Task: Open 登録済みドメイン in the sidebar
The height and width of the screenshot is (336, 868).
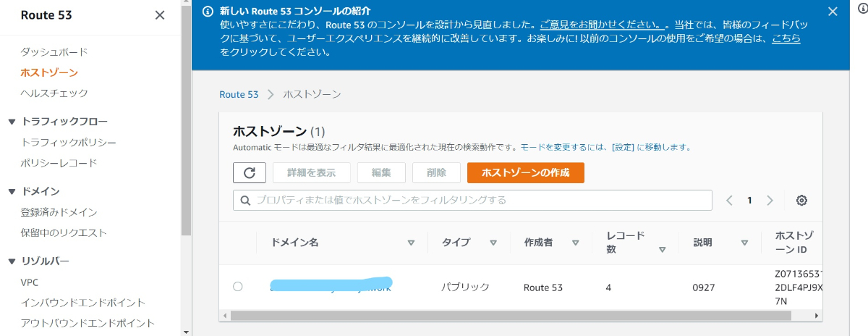Action: (59, 212)
